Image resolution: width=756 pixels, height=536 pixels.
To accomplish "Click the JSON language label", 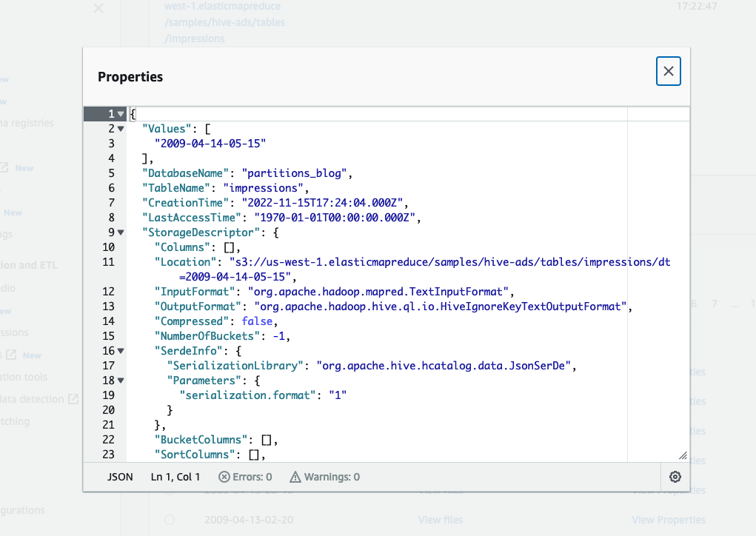I will tap(119, 477).
